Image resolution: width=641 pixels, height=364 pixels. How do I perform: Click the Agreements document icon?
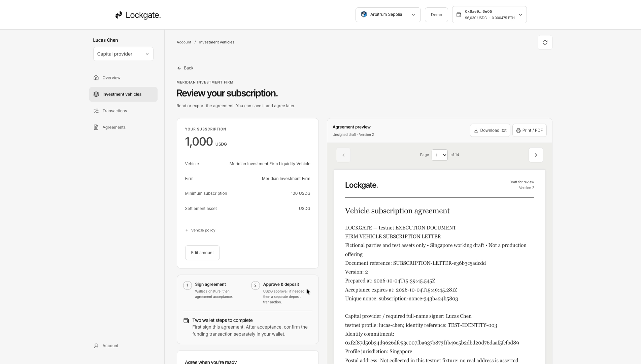96,127
